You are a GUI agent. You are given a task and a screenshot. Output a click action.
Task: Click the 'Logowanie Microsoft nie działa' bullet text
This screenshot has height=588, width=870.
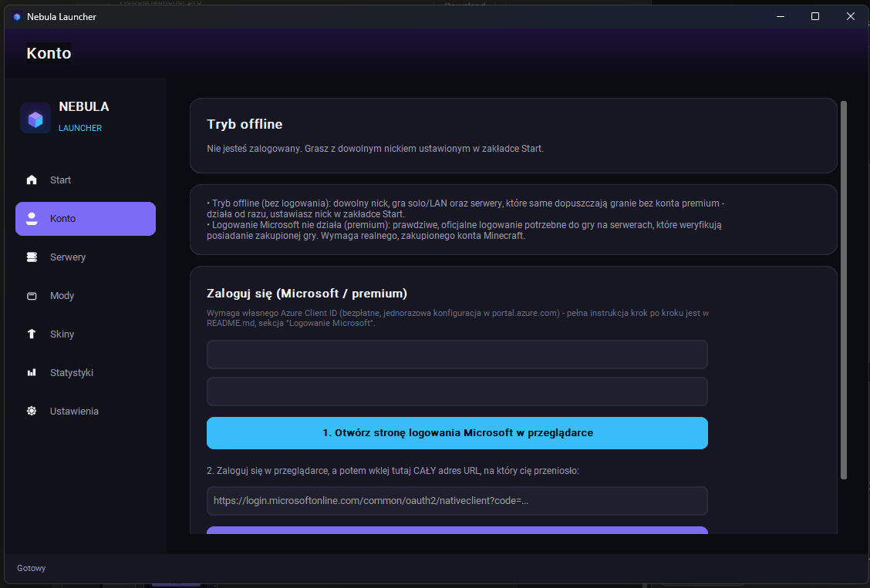click(464, 230)
